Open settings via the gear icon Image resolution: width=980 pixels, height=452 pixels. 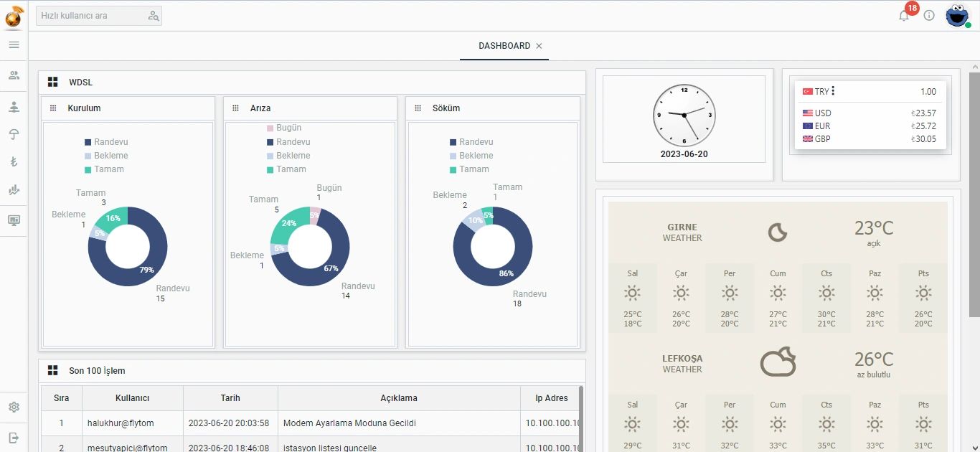[x=14, y=406]
